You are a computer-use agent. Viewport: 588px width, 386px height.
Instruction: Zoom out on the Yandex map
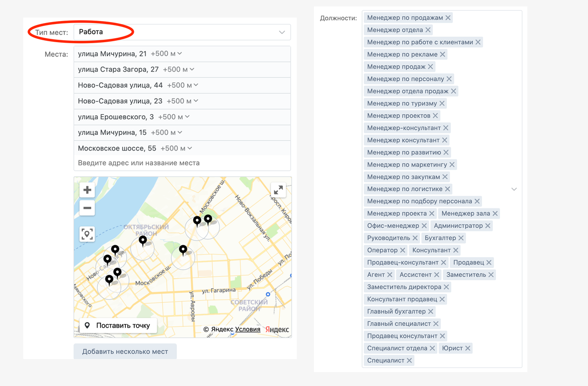click(87, 208)
